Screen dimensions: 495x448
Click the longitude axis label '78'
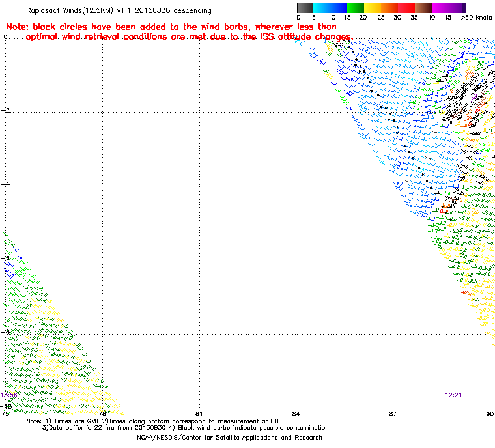click(x=102, y=413)
